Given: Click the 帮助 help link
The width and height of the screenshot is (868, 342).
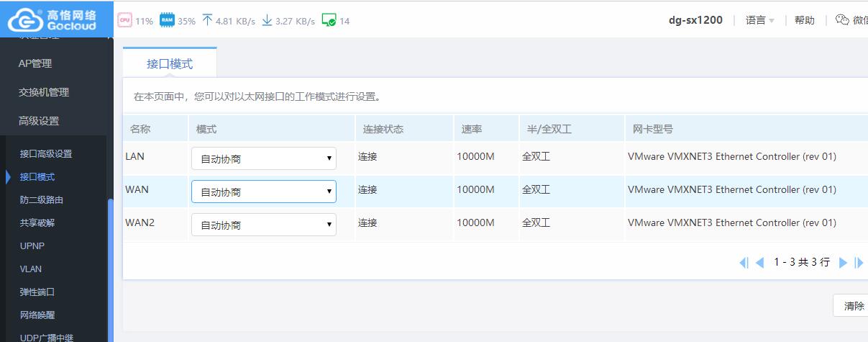Looking at the screenshot, I should tap(804, 20).
